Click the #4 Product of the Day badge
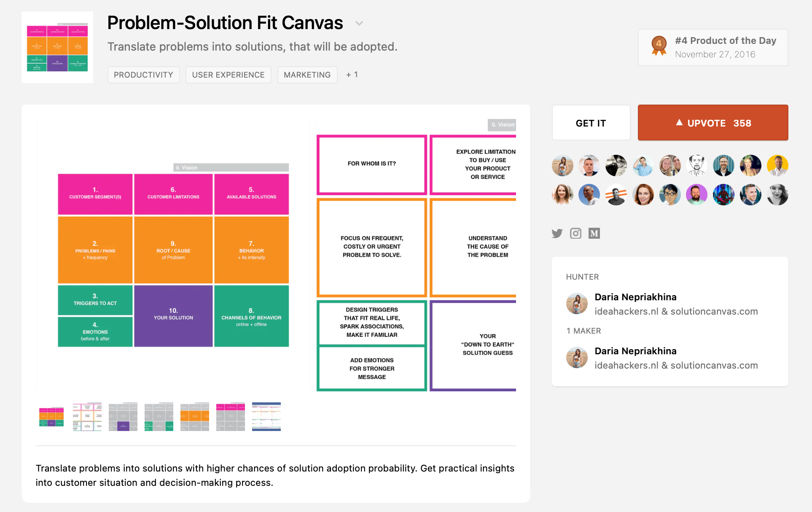The width and height of the screenshot is (812, 512). point(713,47)
